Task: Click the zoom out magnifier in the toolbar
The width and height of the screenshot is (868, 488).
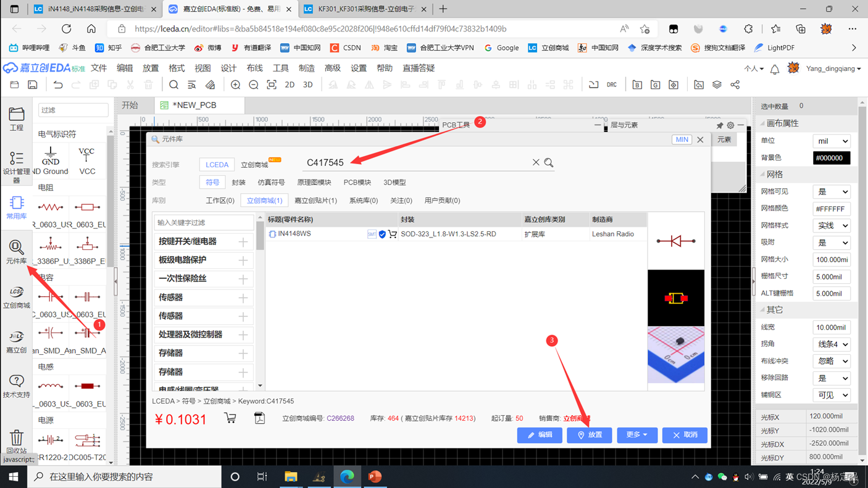Action: 254,85
